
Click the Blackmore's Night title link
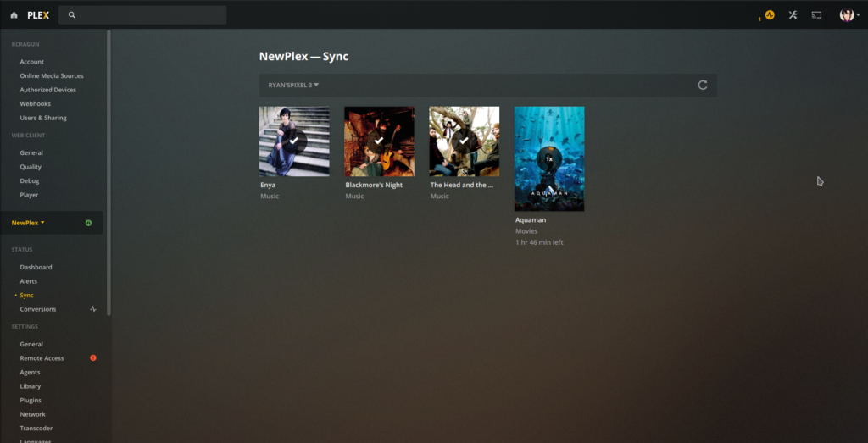(x=374, y=185)
